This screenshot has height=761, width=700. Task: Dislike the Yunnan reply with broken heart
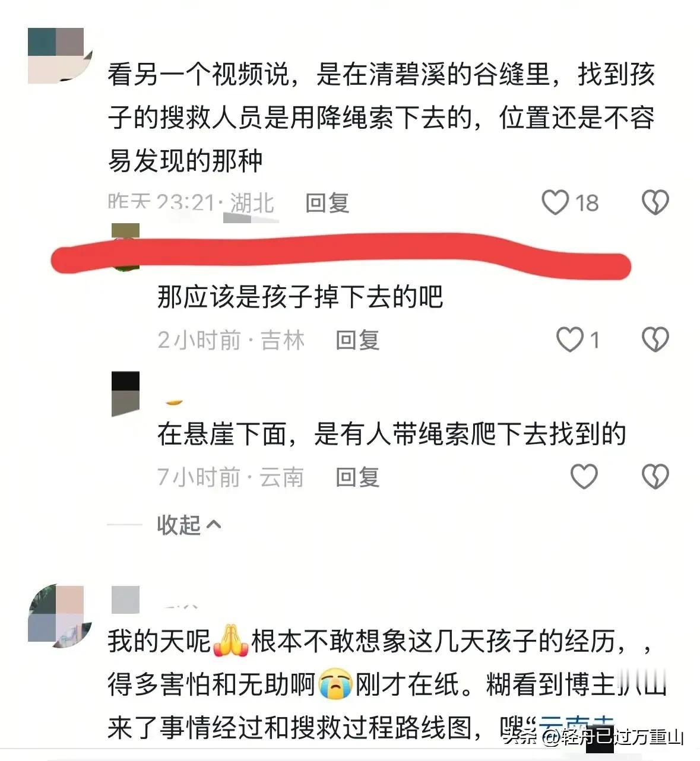655,477
